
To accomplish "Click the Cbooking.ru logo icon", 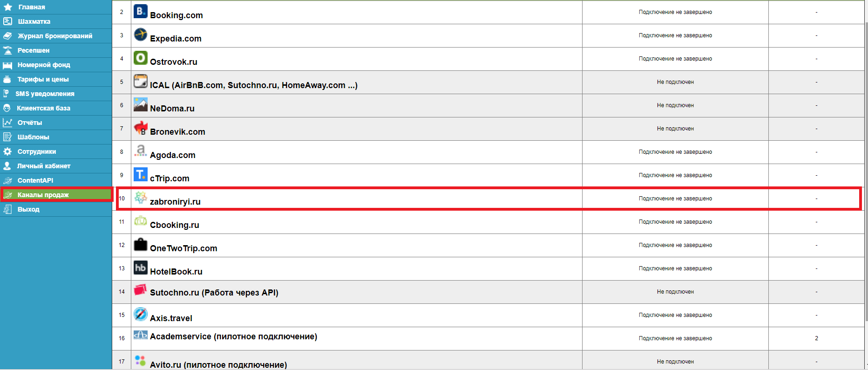I will click(x=141, y=221).
